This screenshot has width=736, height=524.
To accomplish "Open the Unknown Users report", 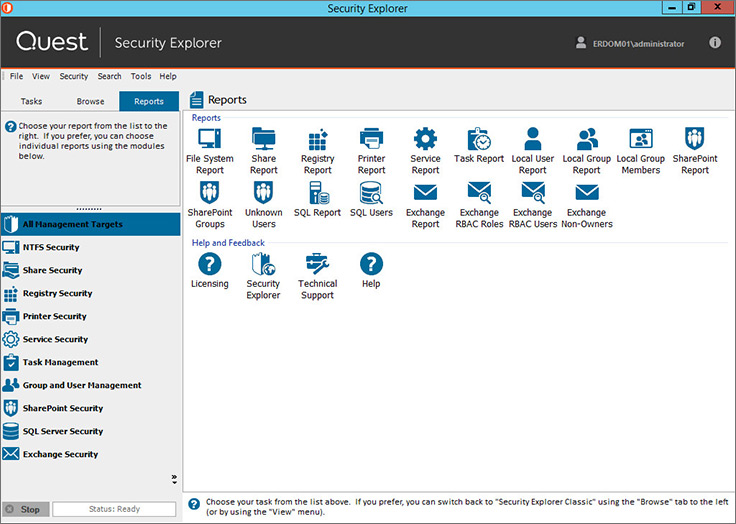I will (263, 205).
